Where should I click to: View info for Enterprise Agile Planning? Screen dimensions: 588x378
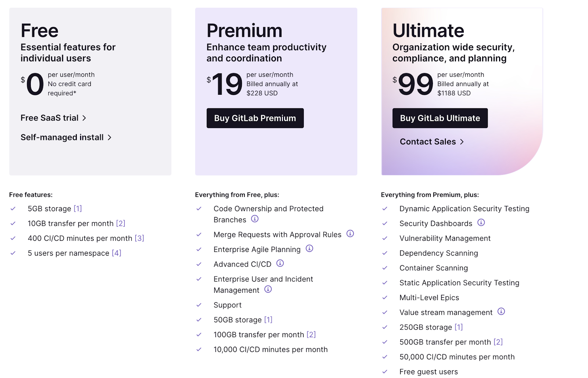click(309, 249)
